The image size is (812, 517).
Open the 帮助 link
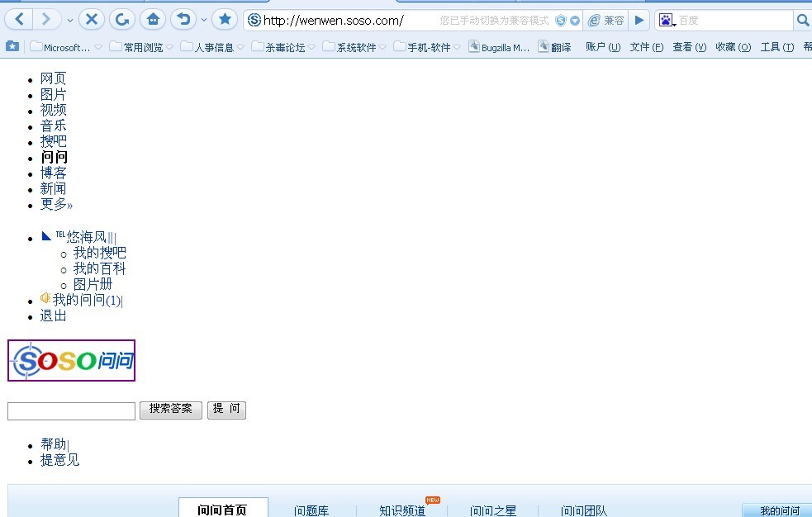[54, 444]
